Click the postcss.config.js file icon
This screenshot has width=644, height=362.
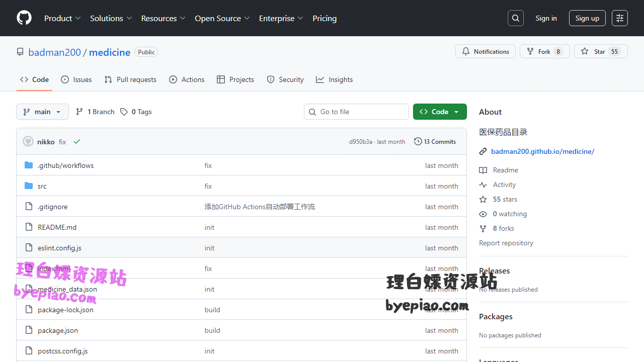click(x=29, y=350)
